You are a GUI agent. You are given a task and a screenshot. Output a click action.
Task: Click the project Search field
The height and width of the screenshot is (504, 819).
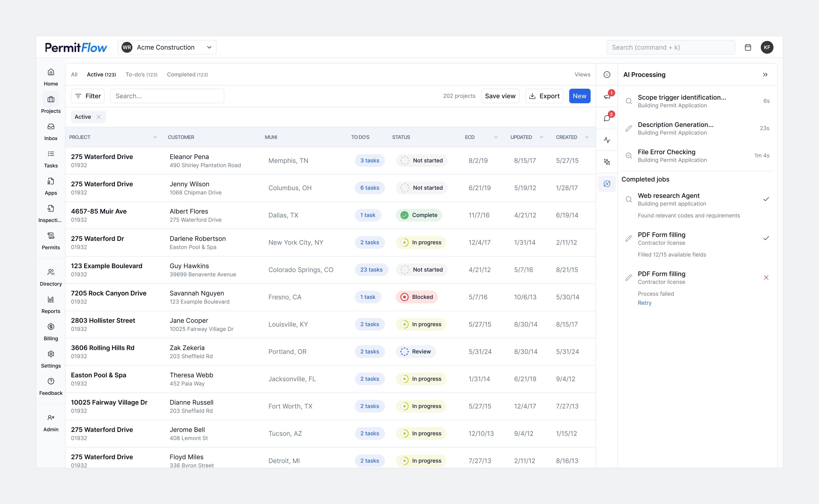167,96
